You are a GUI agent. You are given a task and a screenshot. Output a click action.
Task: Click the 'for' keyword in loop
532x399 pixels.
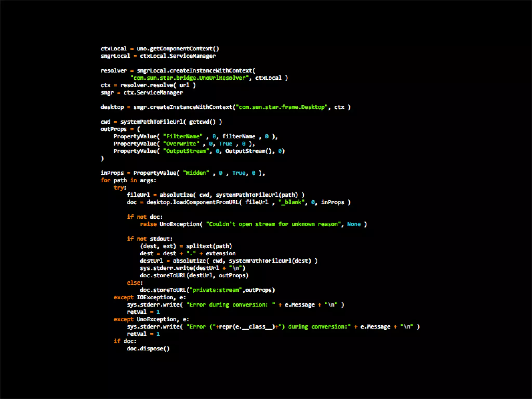pos(105,180)
